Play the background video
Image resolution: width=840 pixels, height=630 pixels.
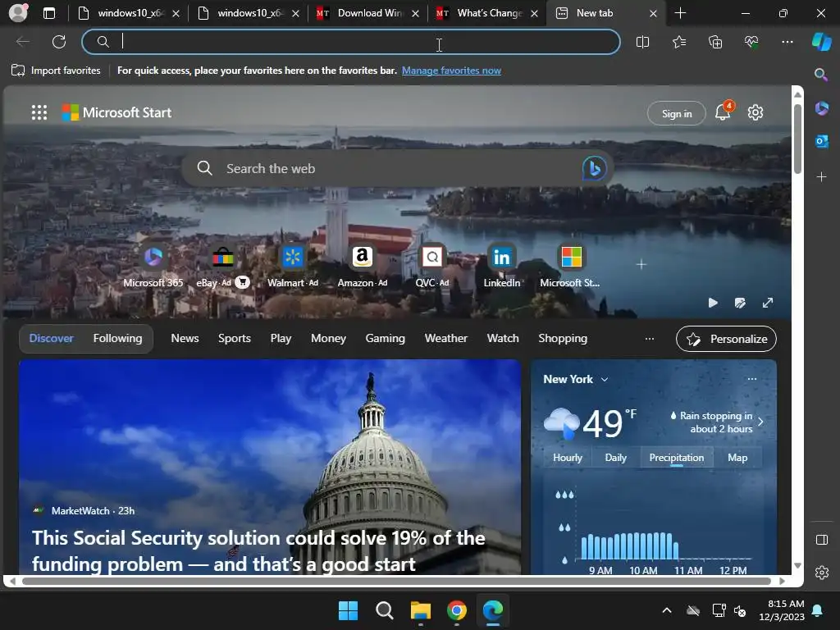click(713, 303)
